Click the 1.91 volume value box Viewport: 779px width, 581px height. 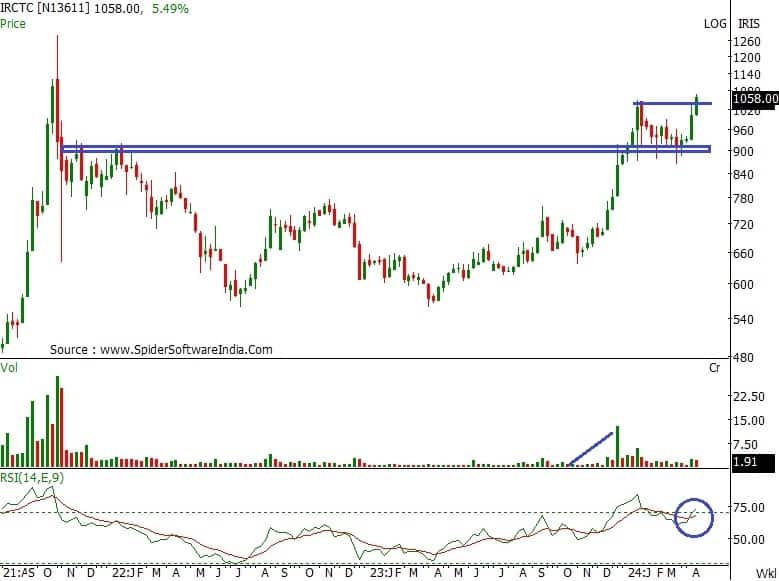(744, 462)
